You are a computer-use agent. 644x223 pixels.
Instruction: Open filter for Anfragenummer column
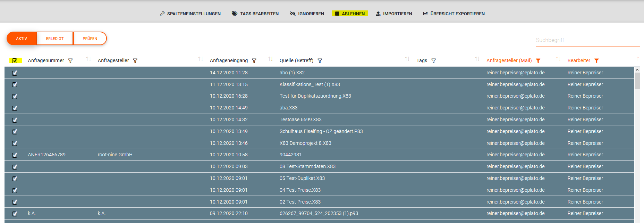pyautogui.click(x=70, y=61)
